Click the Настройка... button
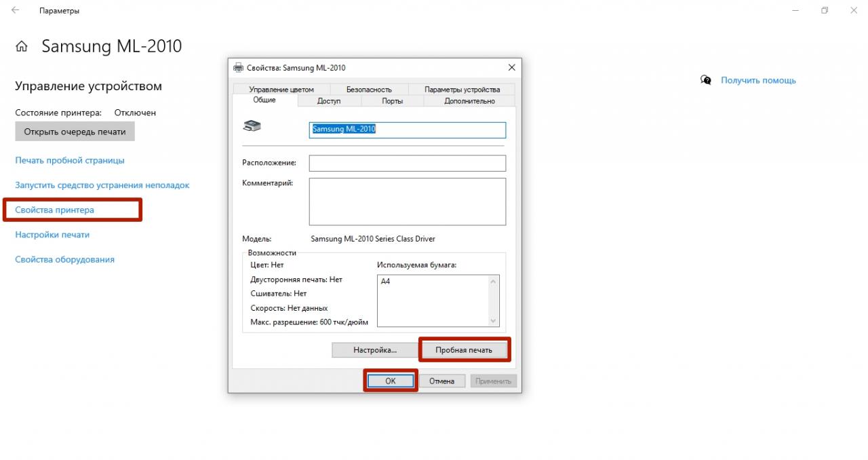The height and width of the screenshot is (460, 868). (374, 350)
